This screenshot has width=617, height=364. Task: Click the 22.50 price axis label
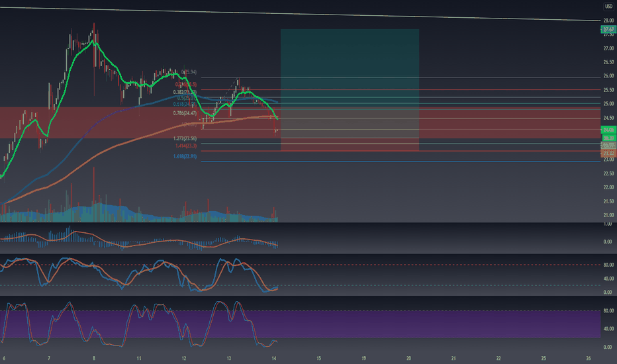[608, 173]
